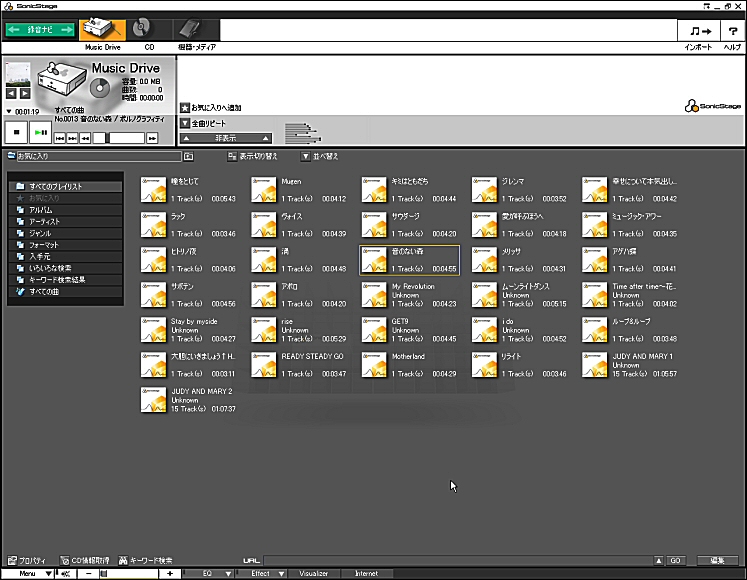747x580 pixels.
Task: Switch to the Music Drive tab
Action: pos(101,30)
